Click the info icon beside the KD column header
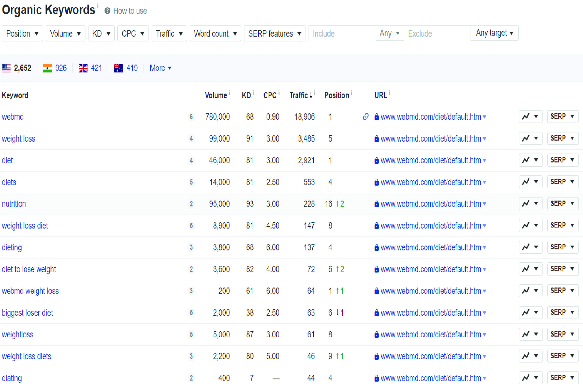Screen dimensions: 583x392 coord(253,92)
